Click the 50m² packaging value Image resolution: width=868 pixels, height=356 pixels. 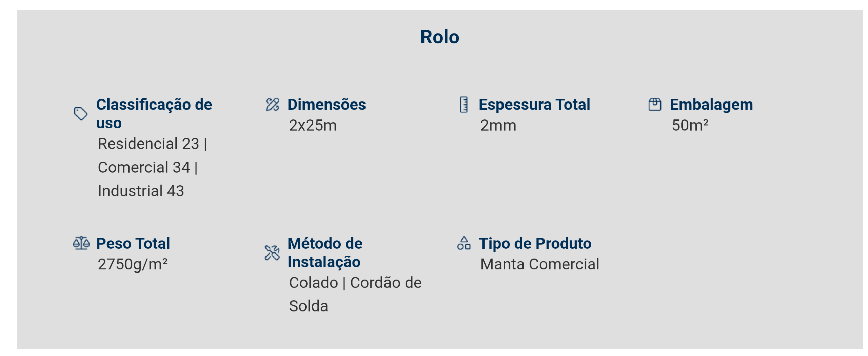coord(690,126)
